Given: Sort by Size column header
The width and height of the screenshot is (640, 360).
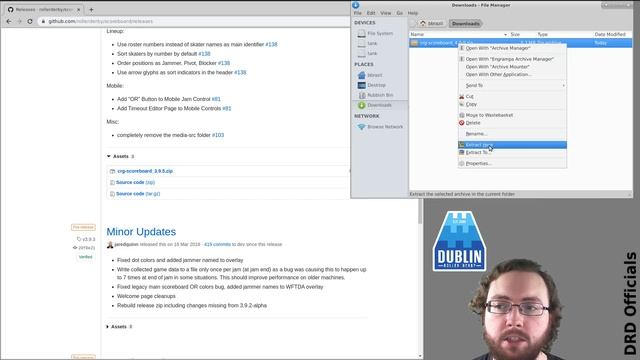Looking at the screenshot, I should [x=515, y=35].
